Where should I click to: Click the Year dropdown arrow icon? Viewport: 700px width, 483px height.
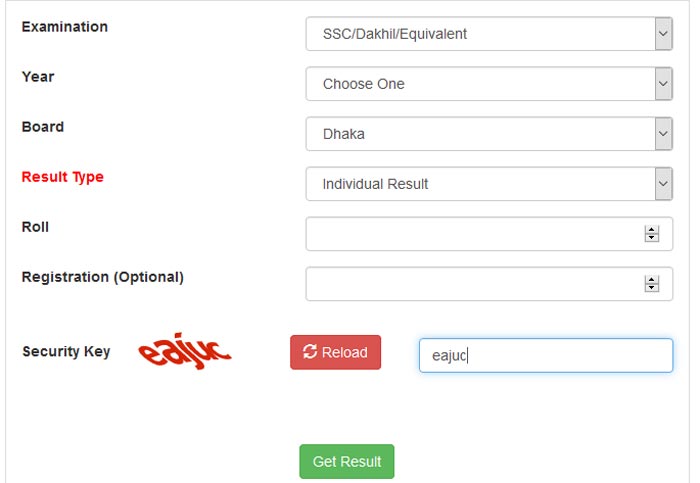[663, 84]
